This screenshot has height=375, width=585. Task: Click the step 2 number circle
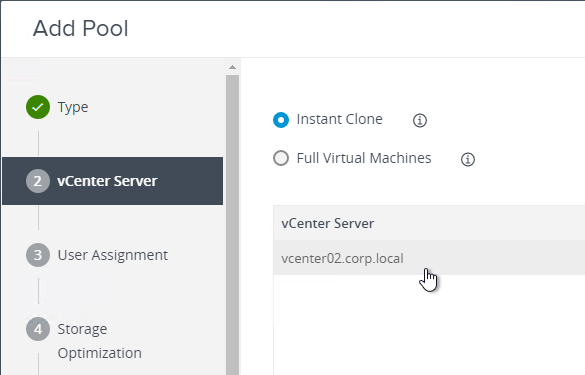point(38,181)
